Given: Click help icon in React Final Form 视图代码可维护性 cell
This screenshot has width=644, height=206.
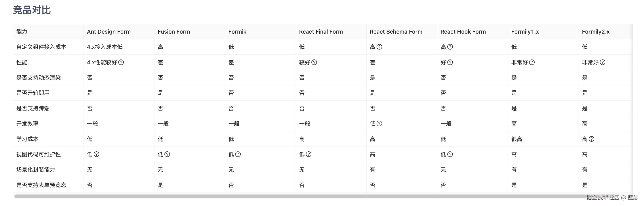Looking at the screenshot, I should click(x=309, y=154).
